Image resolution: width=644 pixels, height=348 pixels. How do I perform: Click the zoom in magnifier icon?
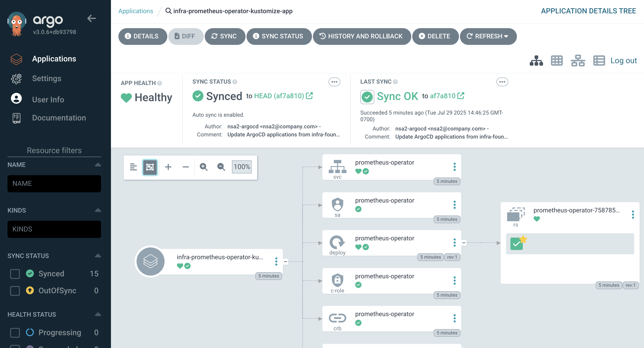pyautogui.click(x=204, y=167)
